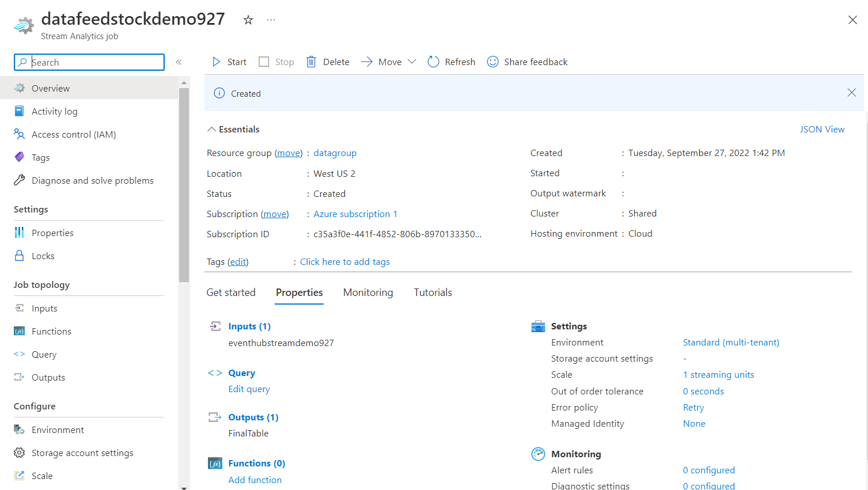Click inside the sidebar Search field

(x=89, y=62)
